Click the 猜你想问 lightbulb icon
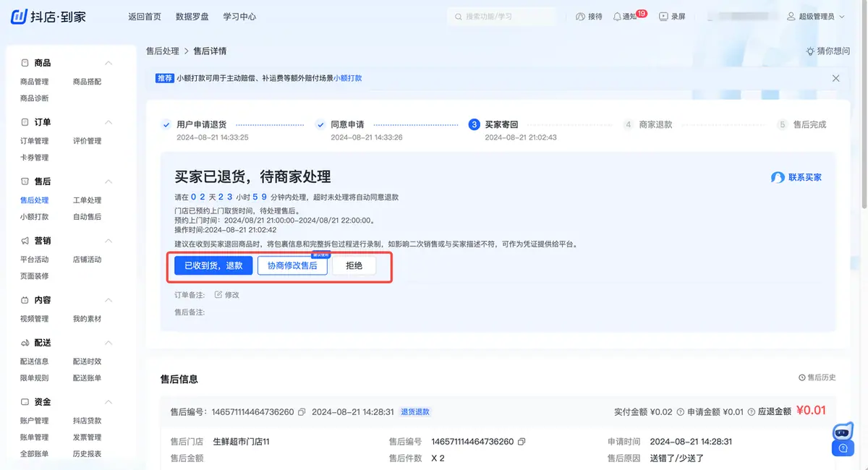Screen dimensions: 868x470 (x=810, y=51)
